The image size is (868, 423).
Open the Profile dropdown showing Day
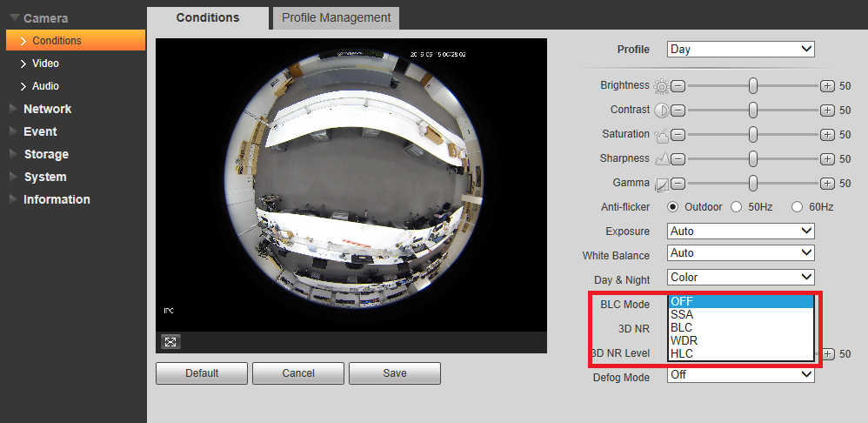(x=741, y=50)
